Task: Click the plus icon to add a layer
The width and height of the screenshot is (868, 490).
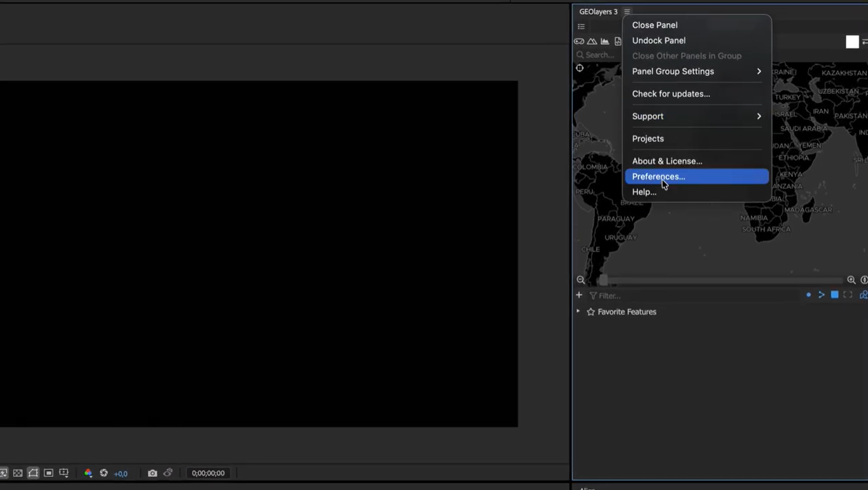Action: (x=578, y=295)
